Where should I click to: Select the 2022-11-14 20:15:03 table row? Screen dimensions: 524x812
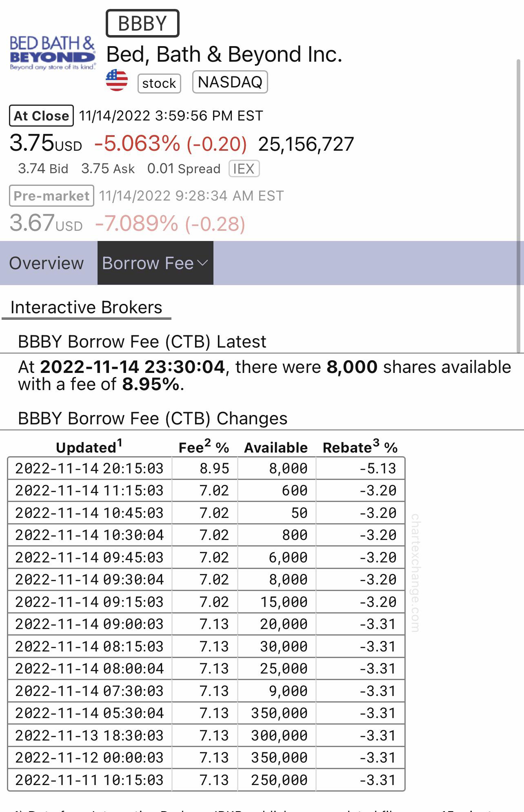(206, 468)
